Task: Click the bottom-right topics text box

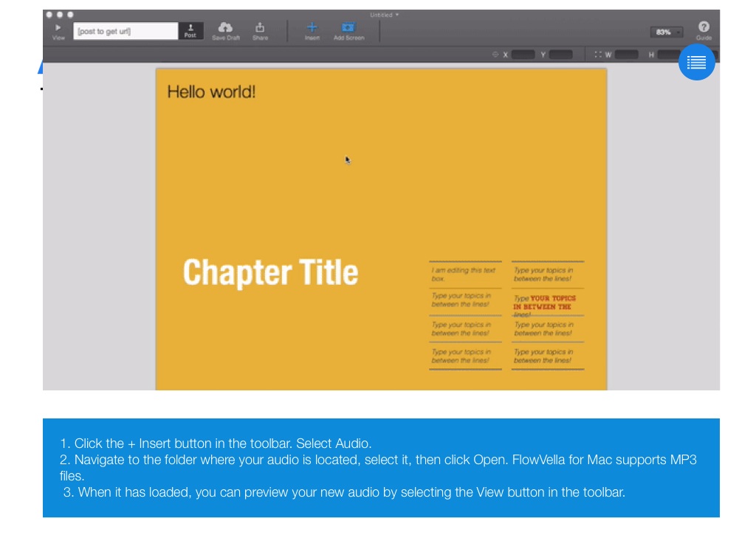Action: coord(547,356)
